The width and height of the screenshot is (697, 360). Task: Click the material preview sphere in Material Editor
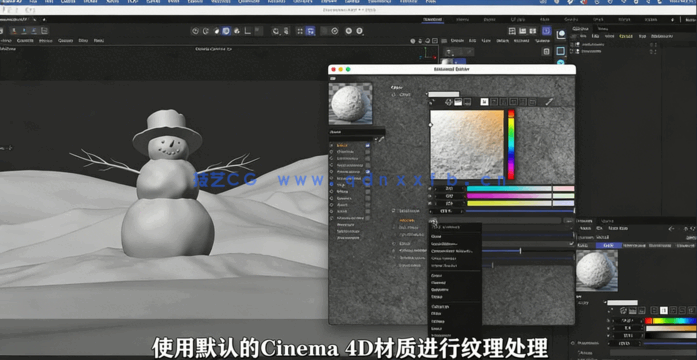[350, 103]
